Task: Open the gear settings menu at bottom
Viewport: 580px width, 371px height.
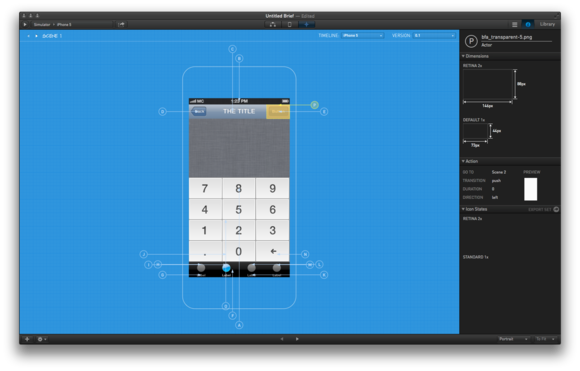Action: point(41,339)
